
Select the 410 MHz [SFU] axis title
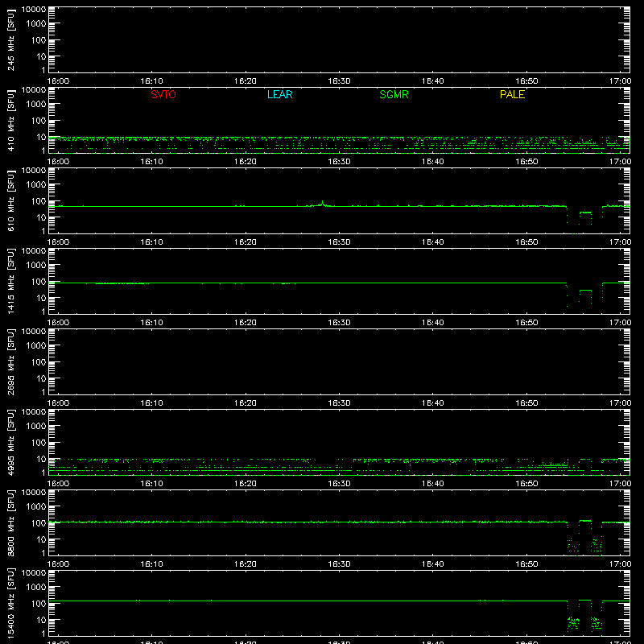(10, 120)
